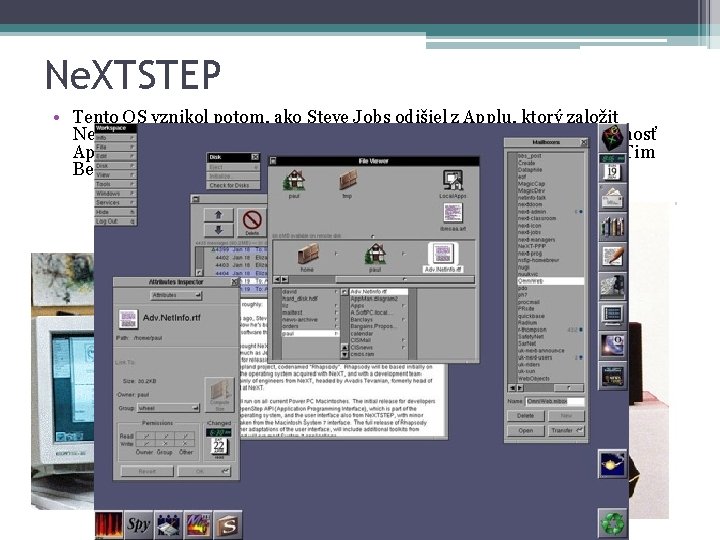Click the planet teapot icon in dock
Image resolution: width=720 pixels, height=540 pixels.
pyautogui.click(x=613, y=464)
